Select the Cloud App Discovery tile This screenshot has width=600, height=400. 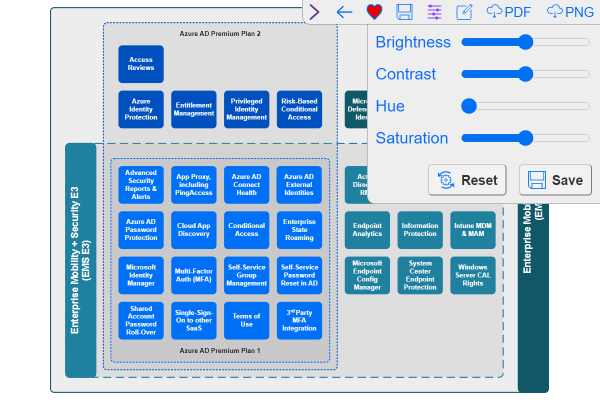[194, 230]
